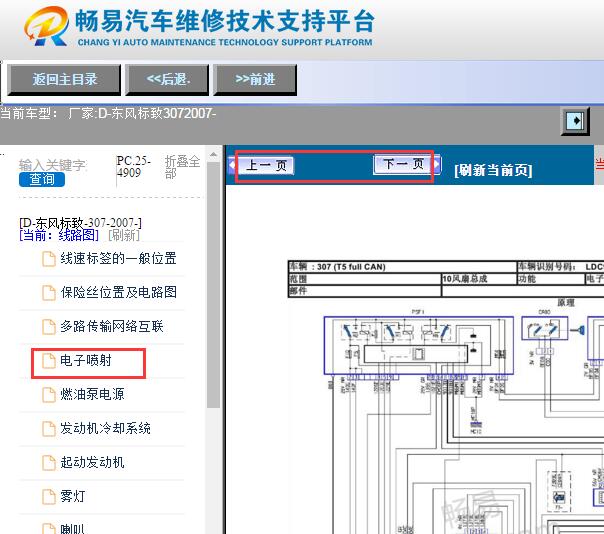Open 电子喷射 item

[86, 360]
